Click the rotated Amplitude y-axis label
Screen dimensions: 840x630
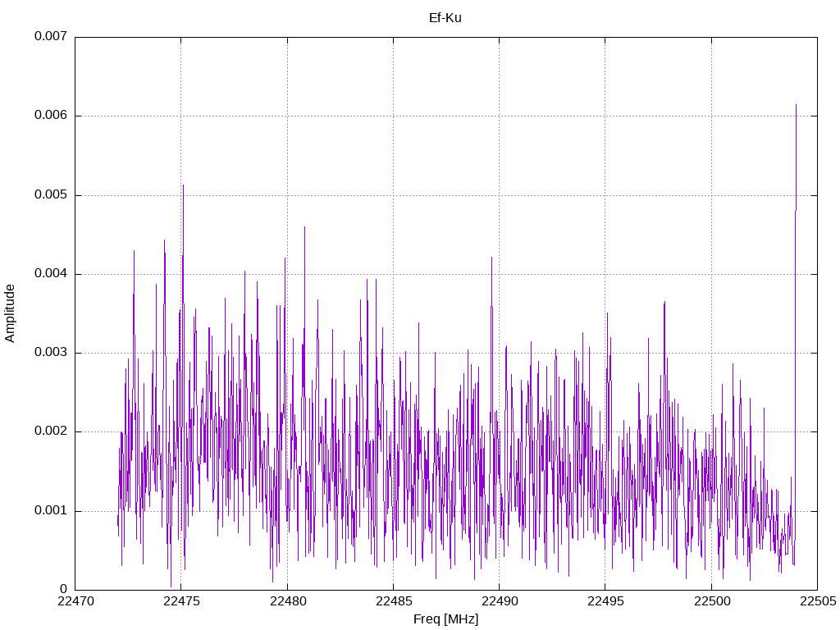pos(11,313)
